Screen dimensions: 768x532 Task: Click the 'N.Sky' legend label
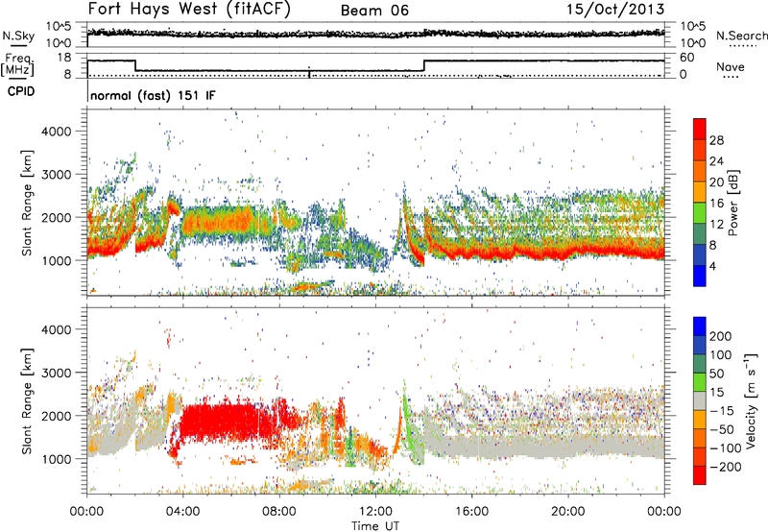point(18,36)
